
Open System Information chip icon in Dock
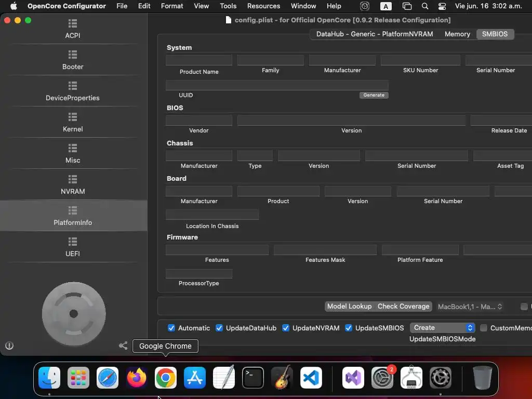click(411, 378)
